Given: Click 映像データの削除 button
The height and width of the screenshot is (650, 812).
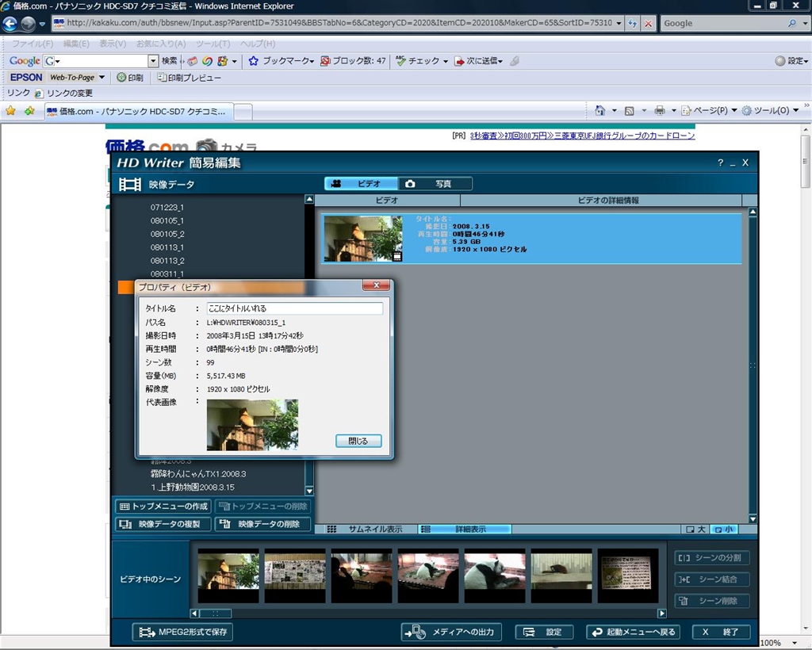Looking at the screenshot, I should click(x=262, y=524).
